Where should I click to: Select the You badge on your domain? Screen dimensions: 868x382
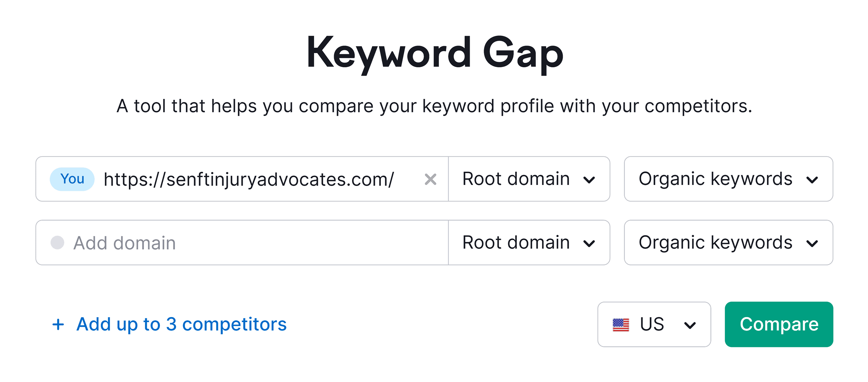coord(71,179)
